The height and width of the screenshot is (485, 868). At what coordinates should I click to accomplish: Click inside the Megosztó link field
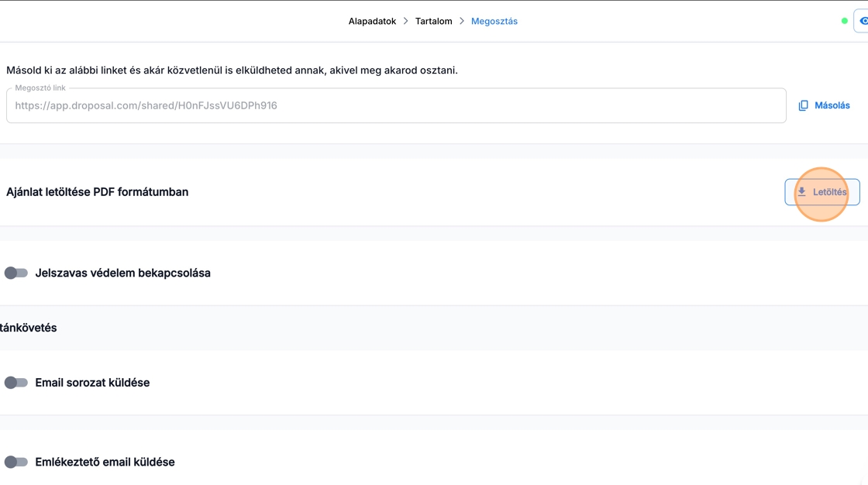pos(395,105)
